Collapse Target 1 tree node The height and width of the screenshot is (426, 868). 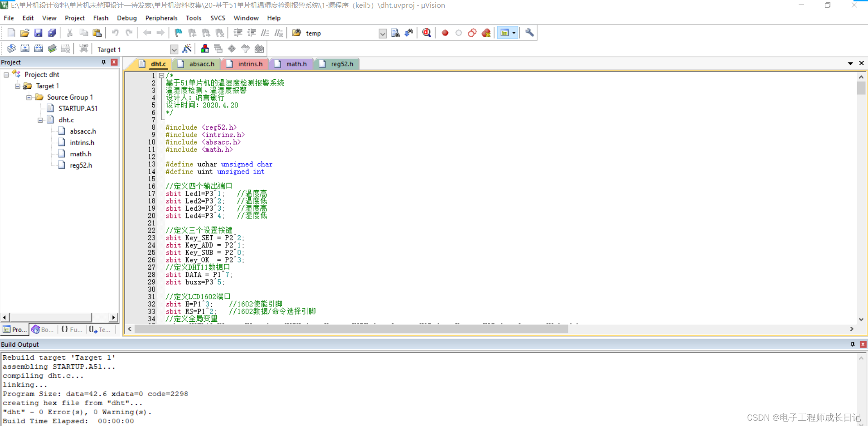[18, 86]
